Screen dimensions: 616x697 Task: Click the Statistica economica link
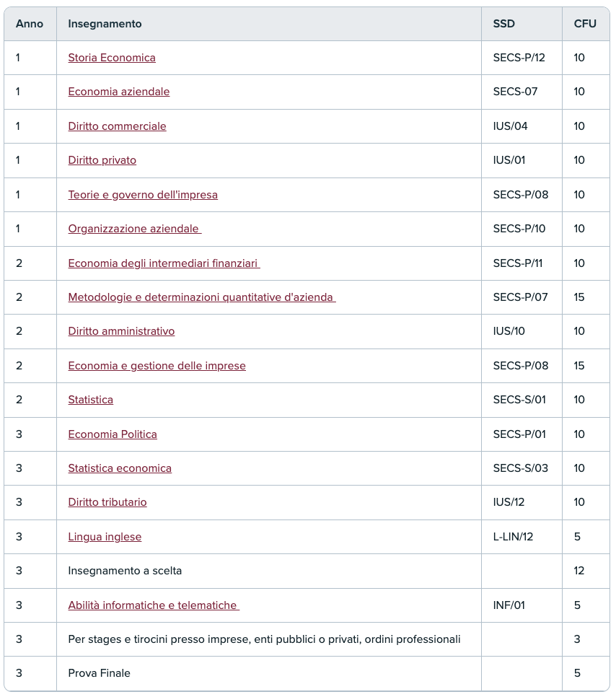click(120, 468)
